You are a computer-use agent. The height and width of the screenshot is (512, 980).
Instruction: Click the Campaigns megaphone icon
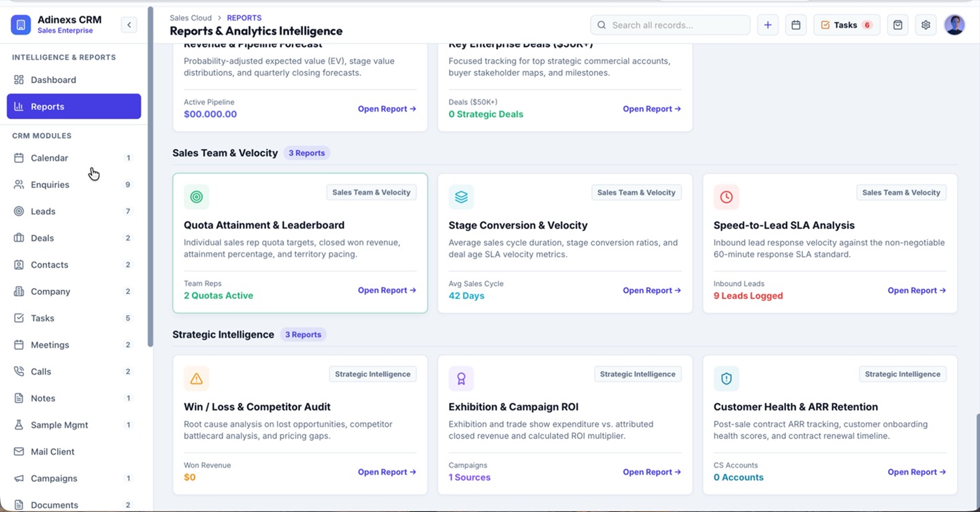point(19,479)
